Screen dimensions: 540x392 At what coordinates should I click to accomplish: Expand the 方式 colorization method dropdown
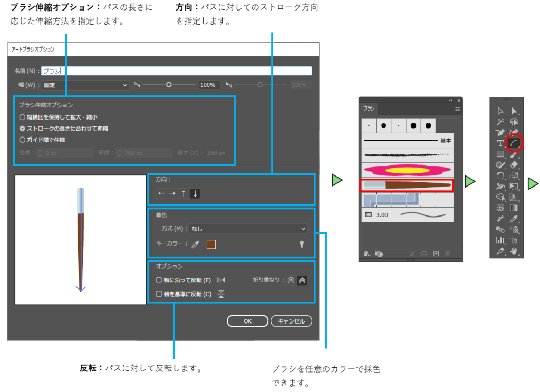(x=248, y=229)
